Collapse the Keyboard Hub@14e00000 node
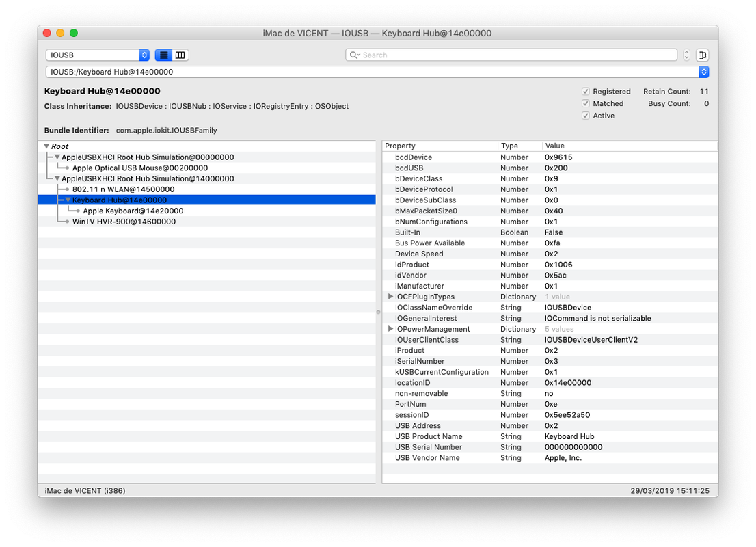This screenshot has height=547, width=756. (x=68, y=200)
